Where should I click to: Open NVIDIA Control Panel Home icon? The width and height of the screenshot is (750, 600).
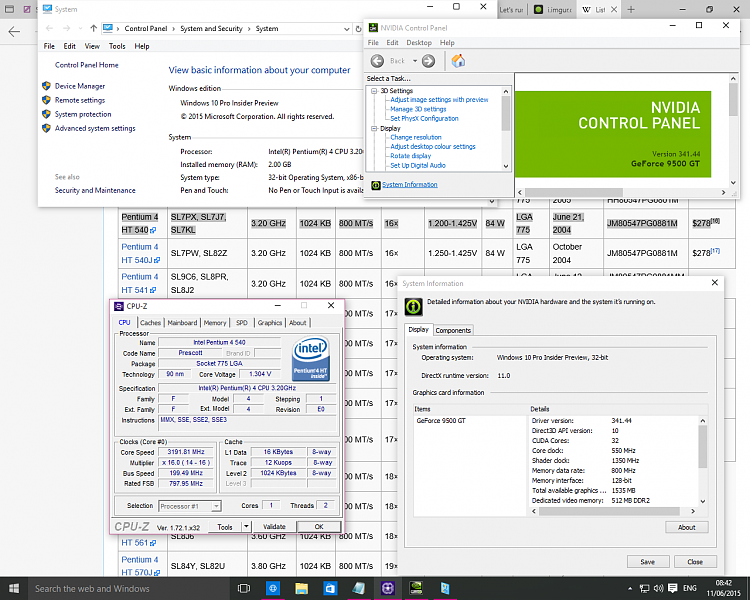coord(458,61)
